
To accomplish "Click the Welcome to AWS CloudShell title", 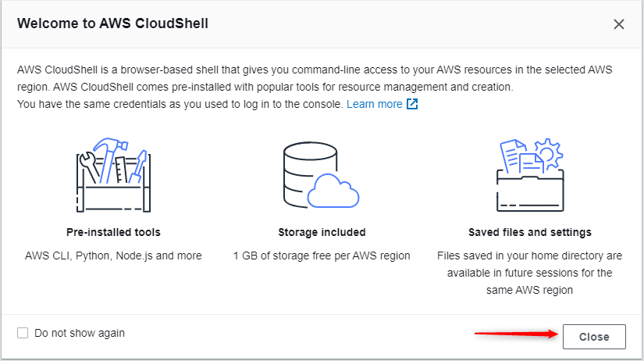I will pyautogui.click(x=112, y=23).
